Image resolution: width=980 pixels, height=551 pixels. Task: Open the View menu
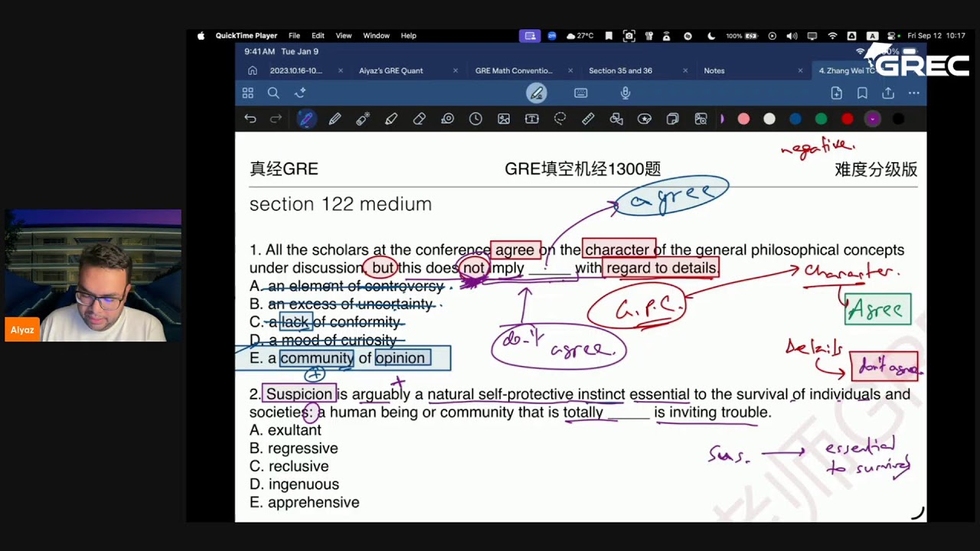pos(344,36)
